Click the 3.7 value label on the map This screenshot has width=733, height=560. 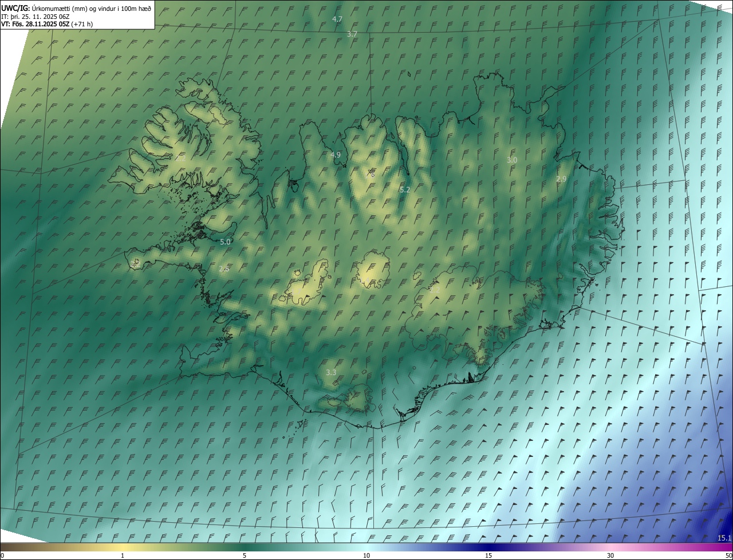[352, 34]
